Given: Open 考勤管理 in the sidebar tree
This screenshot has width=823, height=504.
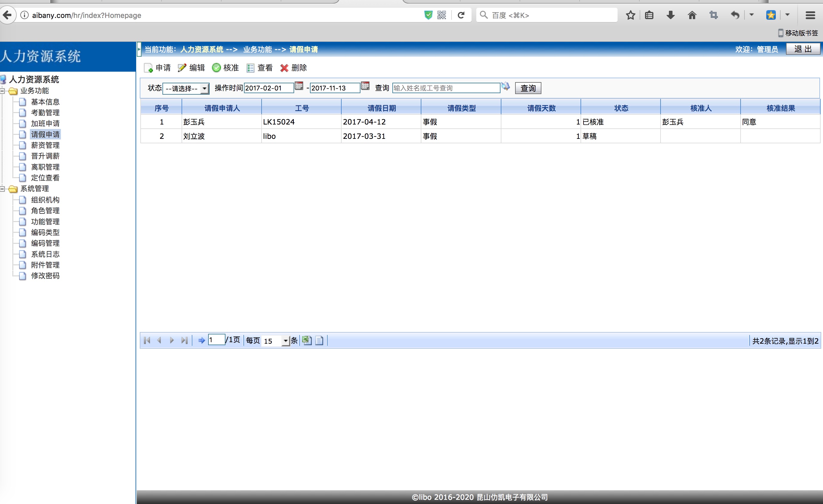Looking at the screenshot, I should (x=45, y=113).
